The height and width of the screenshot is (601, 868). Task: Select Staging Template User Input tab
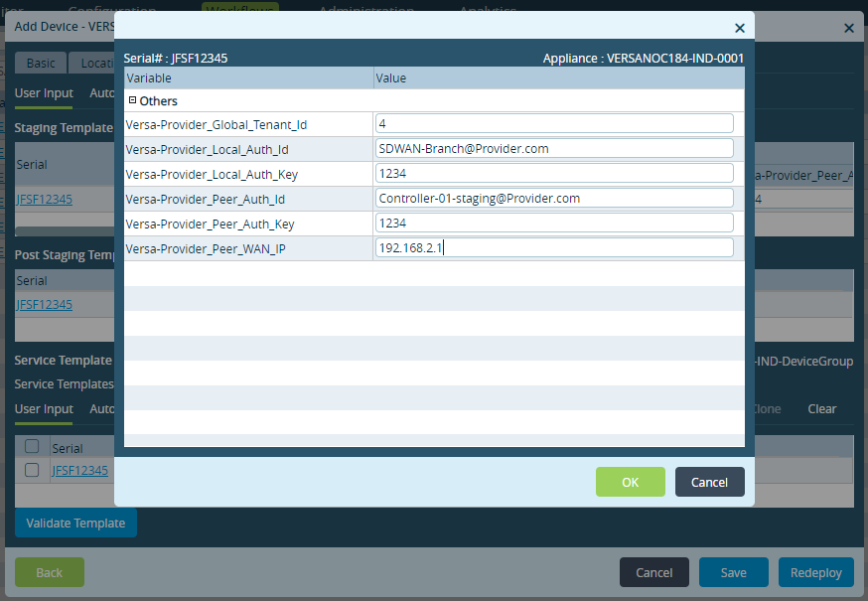pos(44,93)
